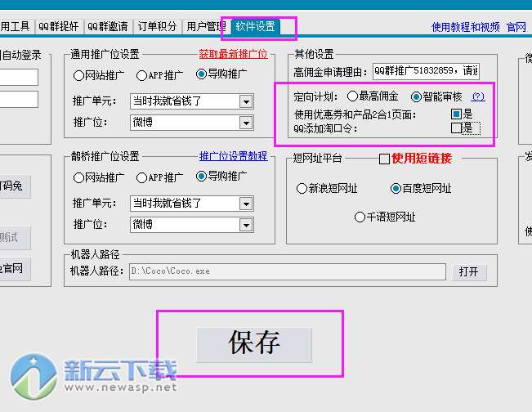Expand the 推广单元 dropdown in 鹊桥推广位设置
This screenshot has width=532, height=412.
pos(246,204)
